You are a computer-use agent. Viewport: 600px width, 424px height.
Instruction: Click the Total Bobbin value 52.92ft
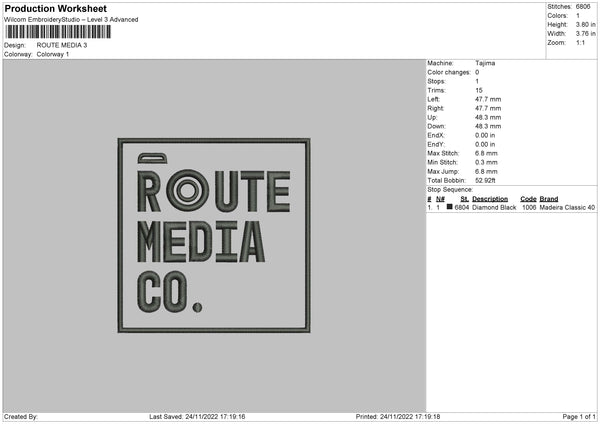[x=485, y=180]
